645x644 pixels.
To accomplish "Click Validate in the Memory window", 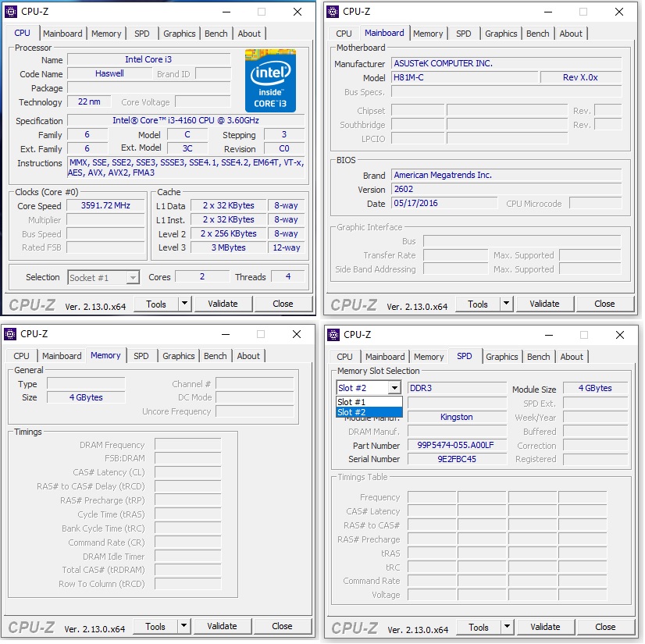I will tap(222, 626).
